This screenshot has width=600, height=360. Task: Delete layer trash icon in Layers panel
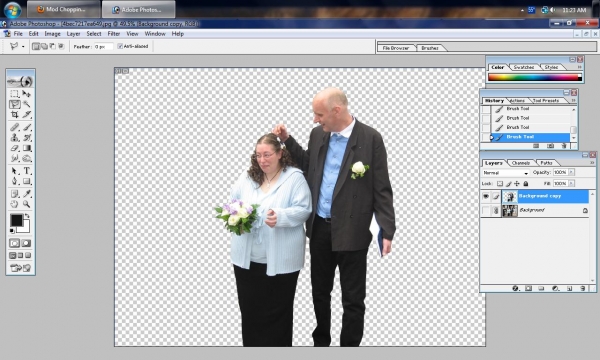point(582,288)
